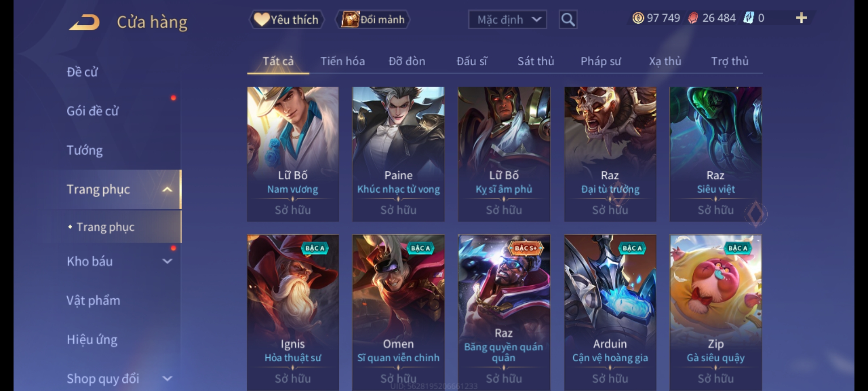The width and height of the screenshot is (868, 391).
Task: Select the Paine Khúc nhạc tử vong skin
Action: 398,154
